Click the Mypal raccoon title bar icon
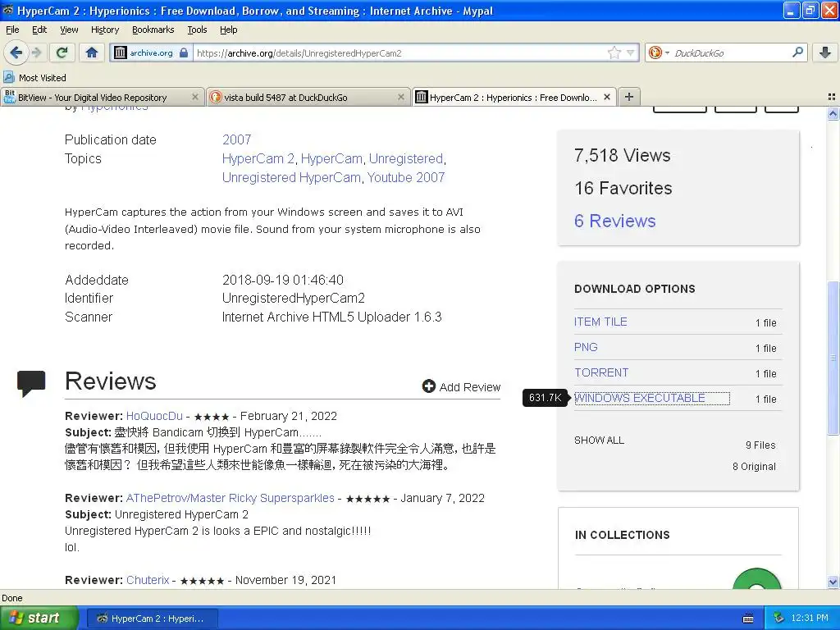The width and height of the screenshot is (840, 630). pyautogui.click(x=8, y=10)
